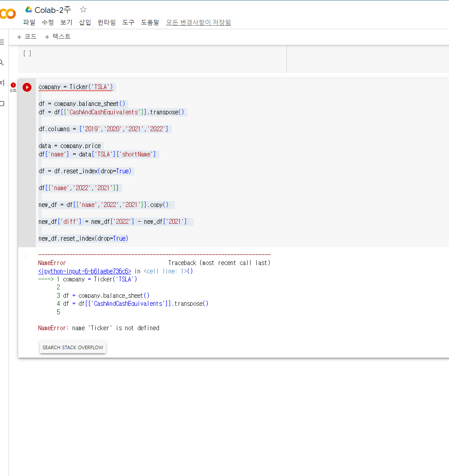Screen dimensions: 449x476
Task: Open the 도구 menu
Action: pyautogui.click(x=128, y=22)
